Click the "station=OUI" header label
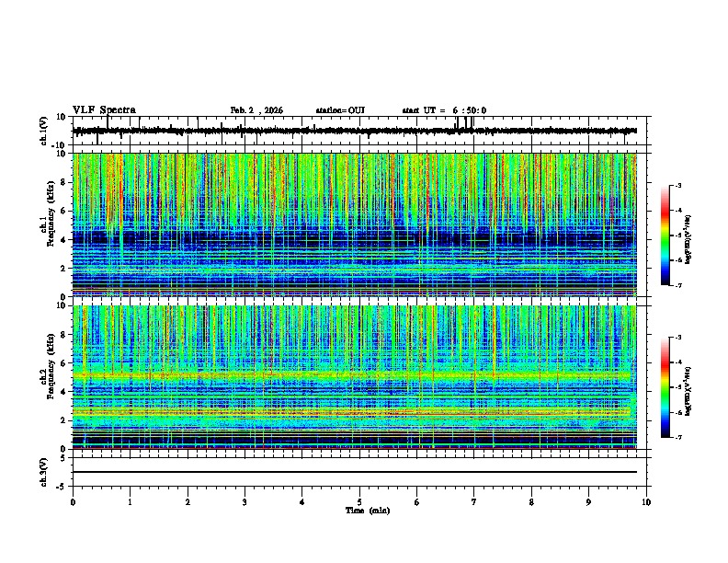Screen dimensions: 728x563 340,110
